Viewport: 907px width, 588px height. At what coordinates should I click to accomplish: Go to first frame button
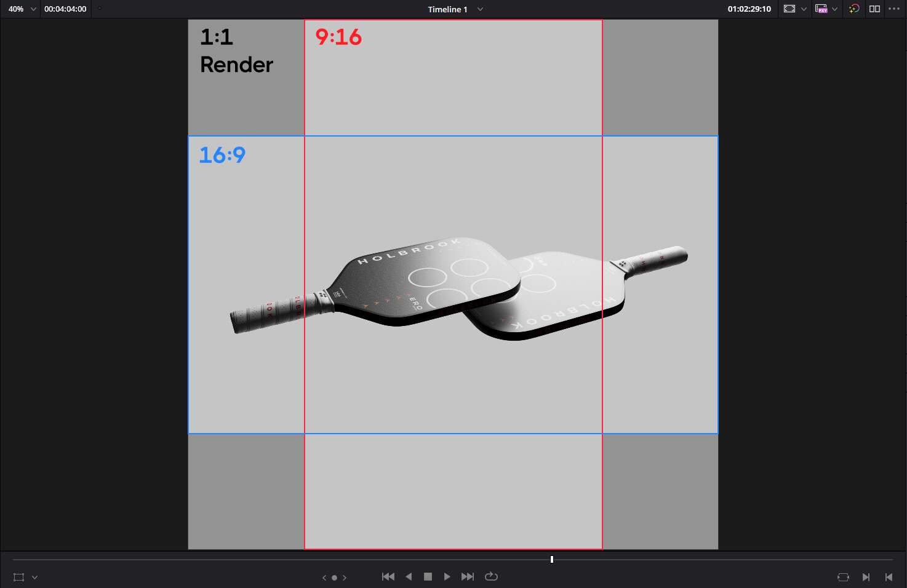388,577
